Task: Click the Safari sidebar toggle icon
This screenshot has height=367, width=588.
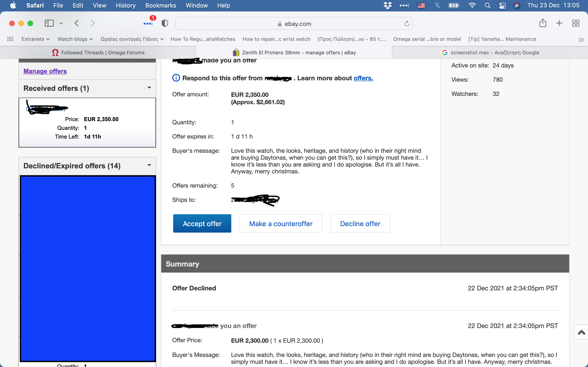Action: coord(49,23)
